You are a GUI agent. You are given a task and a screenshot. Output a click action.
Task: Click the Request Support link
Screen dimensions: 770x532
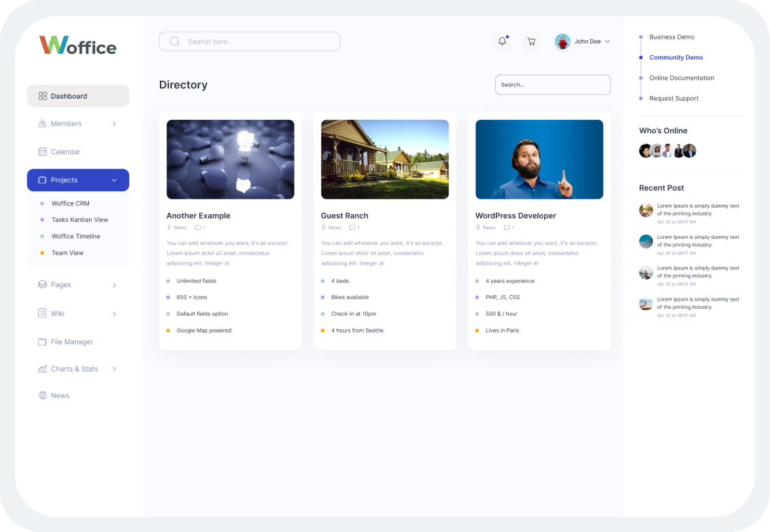[673, 99]
